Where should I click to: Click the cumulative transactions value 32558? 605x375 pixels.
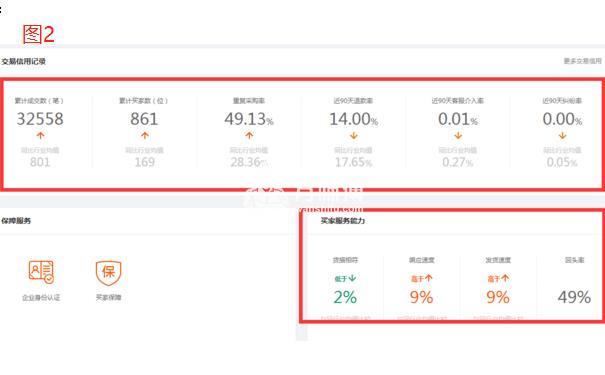40,119
